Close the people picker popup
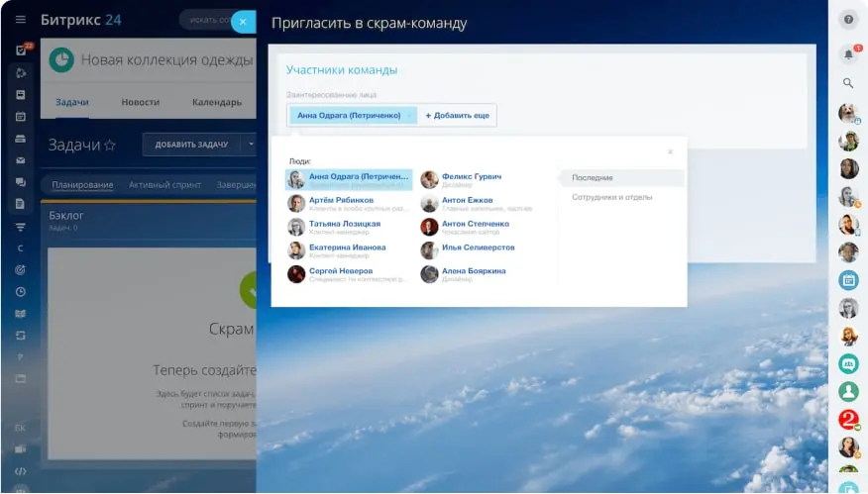Image resolution: width=868 pixels, height=494 pixels. pyautogui.click(x=670, y=151)
